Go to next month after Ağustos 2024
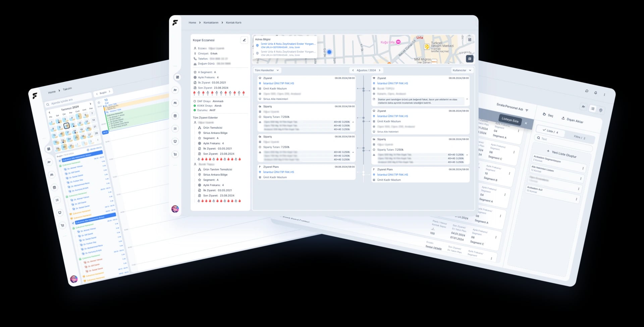644x327 pixels. point(380,70)
